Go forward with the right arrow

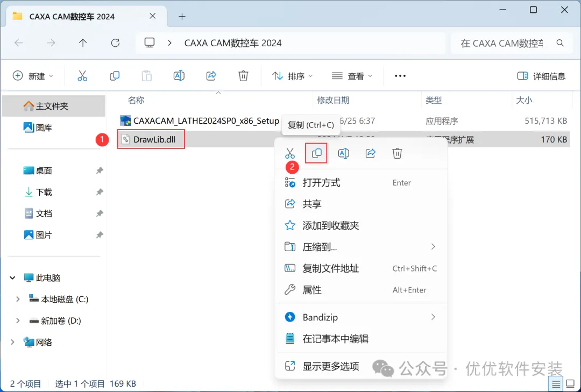(x=51, y=43)
